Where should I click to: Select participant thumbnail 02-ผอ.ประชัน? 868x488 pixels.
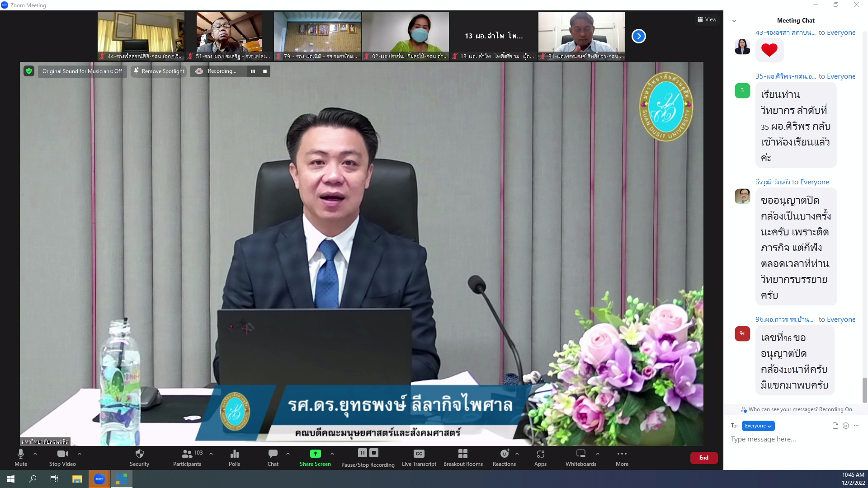[x=406, y=36]
